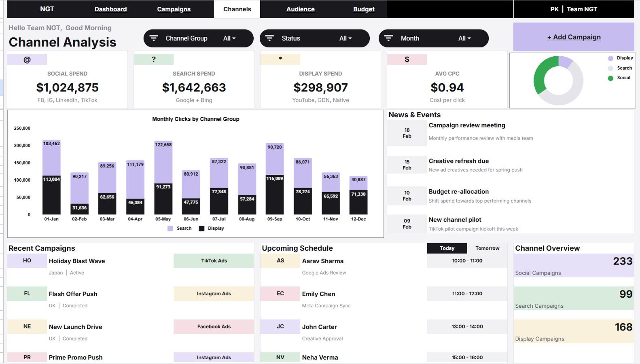Click the Display Campaigns 168 card
The image size is (640, 364).
pyautogui.click(x=574, y=331)
